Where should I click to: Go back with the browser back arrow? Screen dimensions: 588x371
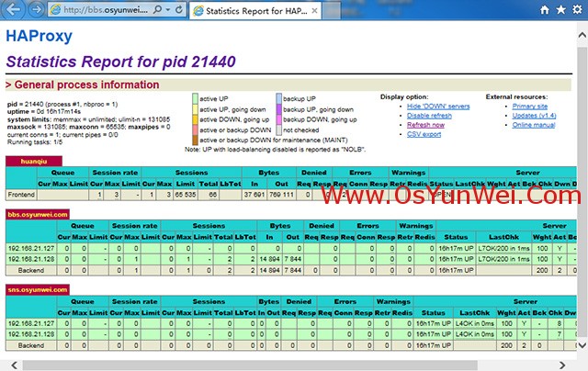click(x=13, y=9)
